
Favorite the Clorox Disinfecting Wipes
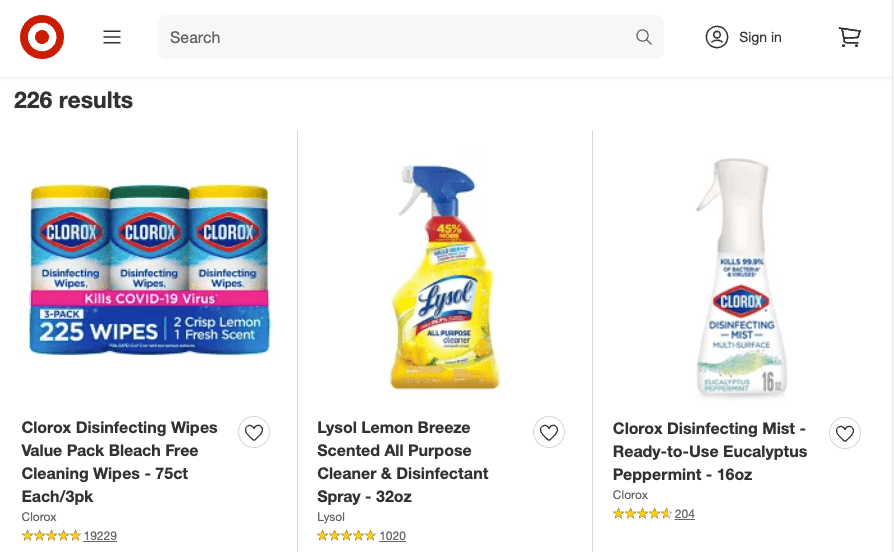(254, 432)
